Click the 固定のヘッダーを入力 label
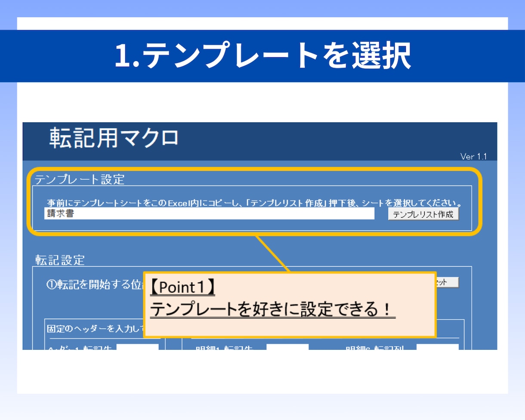The width and height of the screenshot is (525, 420). pos(95,329)
